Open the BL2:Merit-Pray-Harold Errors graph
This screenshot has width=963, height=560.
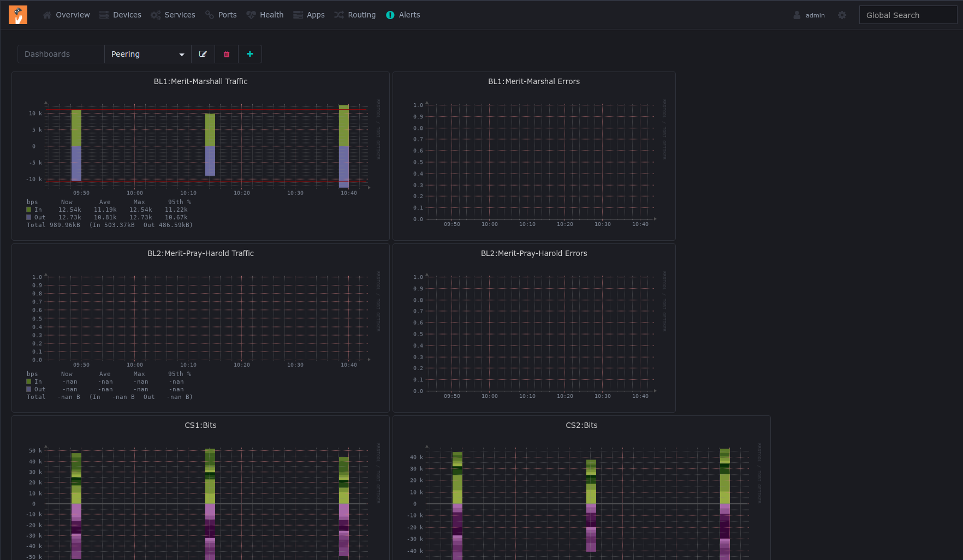click(x=534, y=335)
